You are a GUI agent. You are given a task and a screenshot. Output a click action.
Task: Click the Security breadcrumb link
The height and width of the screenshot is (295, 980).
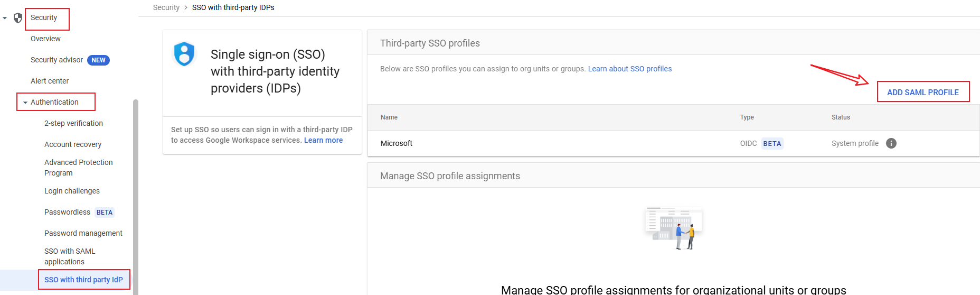pyautogui.click(x=166, y=7)
